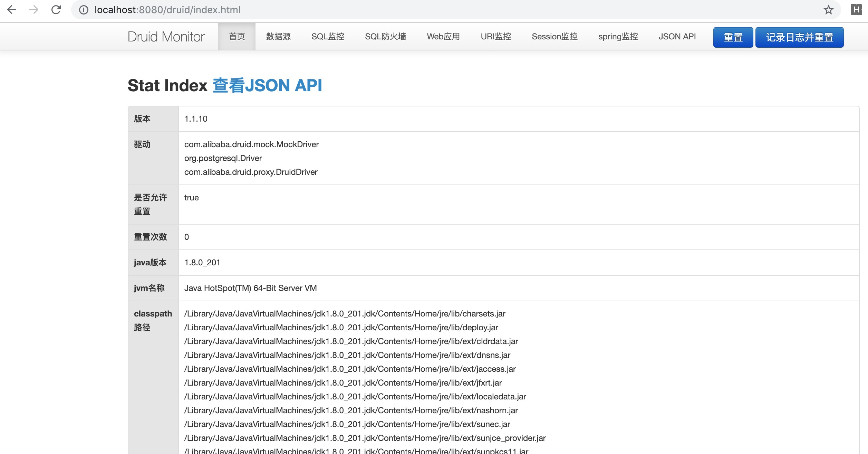Open the spring监控 tab
Screen dimensions: 868x454
(x=618, y=37)
